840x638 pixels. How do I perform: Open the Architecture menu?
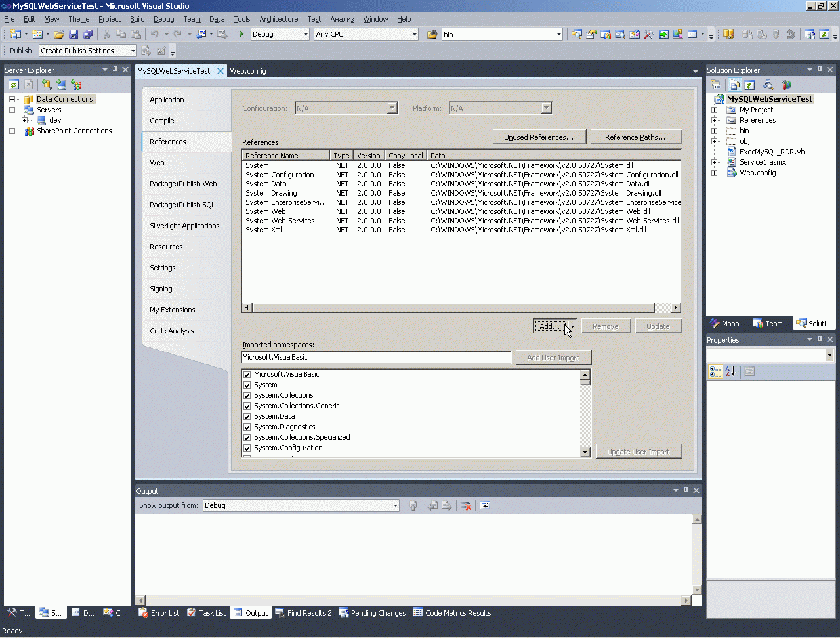click(x=278, y=19)
